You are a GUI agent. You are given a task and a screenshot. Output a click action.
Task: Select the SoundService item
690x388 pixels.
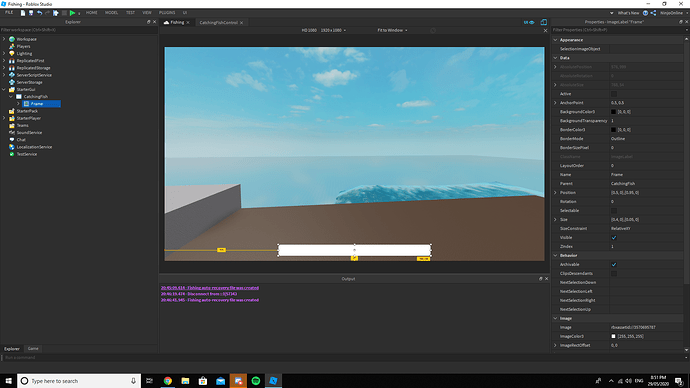coord(29,132)
